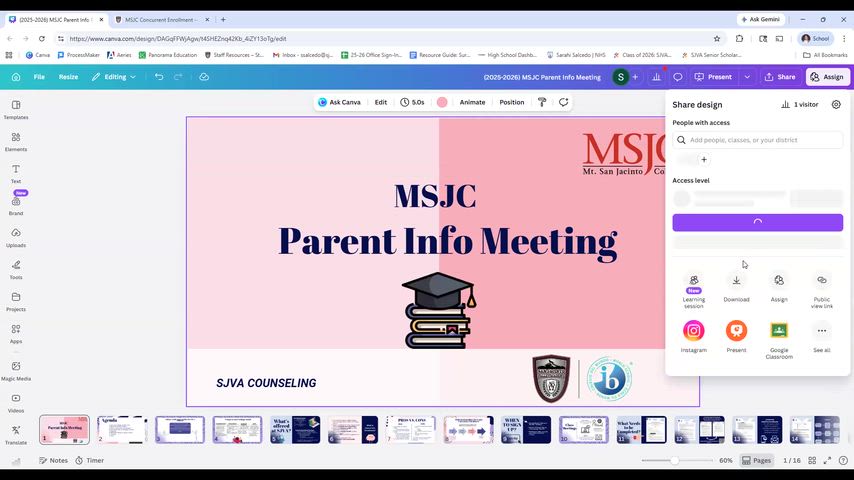Image resolution: width=854 pixels, height=480 pixels.
Task: Select Learning session in Share panel
Action: pyautogui.click(x=693, y=291)
